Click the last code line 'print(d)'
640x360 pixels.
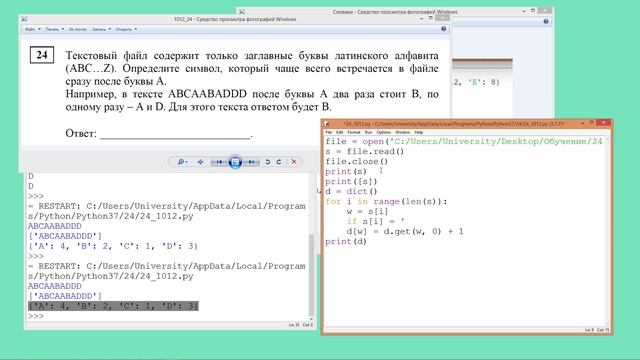tap(346, 242)
